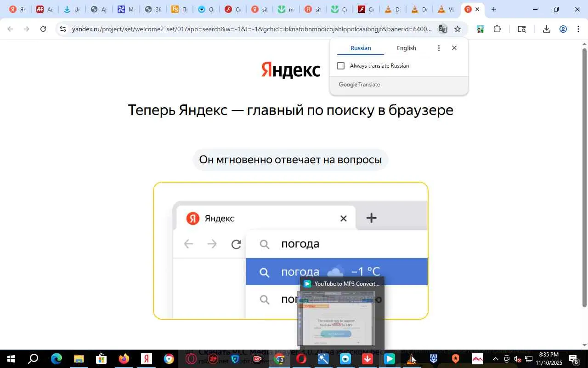Switch to the 'VI' VLC tab
The width and height of the screenshot is (588, 368).
click(x=446, y=9)
